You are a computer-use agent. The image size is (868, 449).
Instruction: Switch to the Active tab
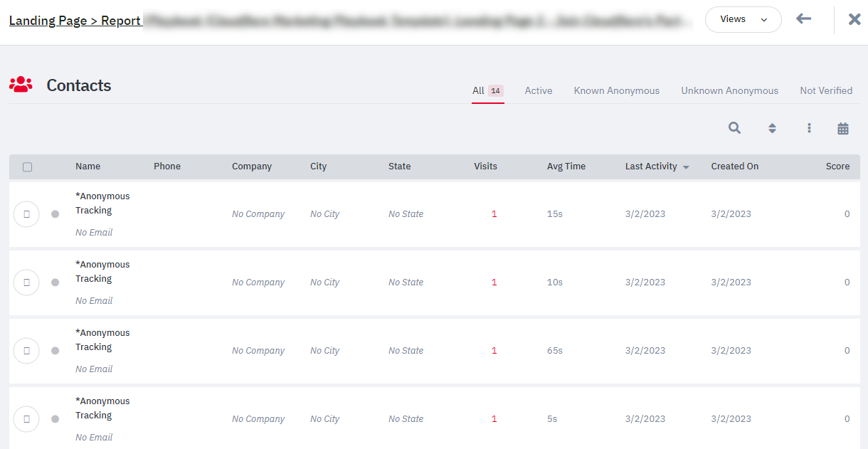point(539,90)
